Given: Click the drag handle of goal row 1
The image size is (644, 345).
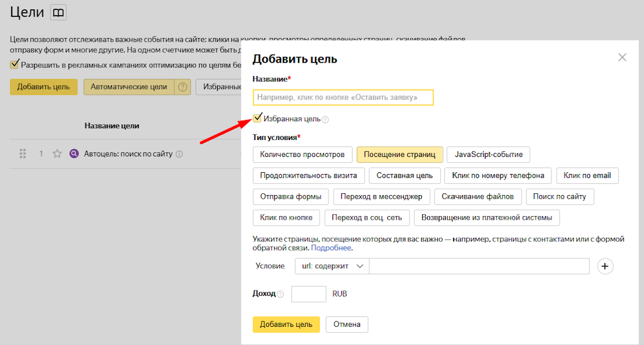Looking at the screenshot, I should point(23,154).
